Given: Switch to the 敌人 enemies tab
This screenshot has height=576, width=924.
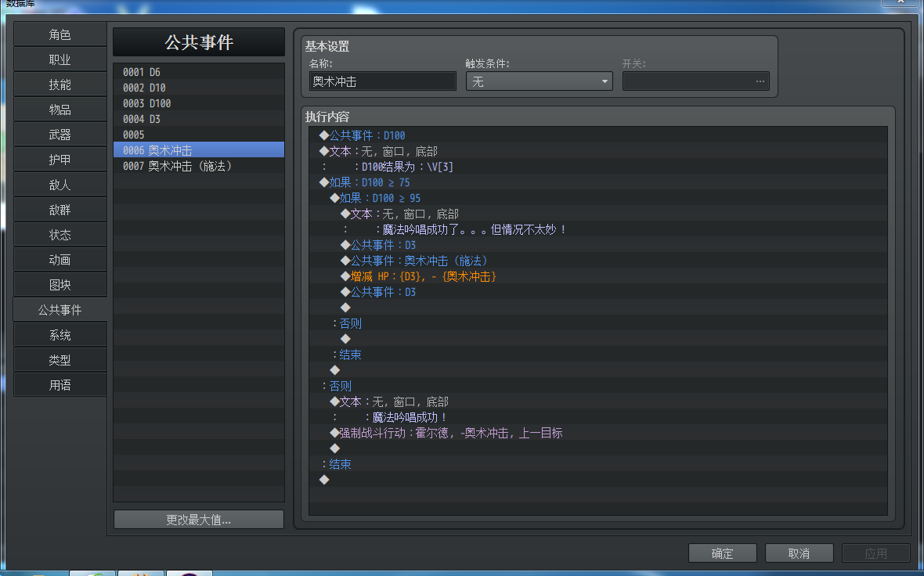Looking at the screenshot, I should (x=60, y=185).
